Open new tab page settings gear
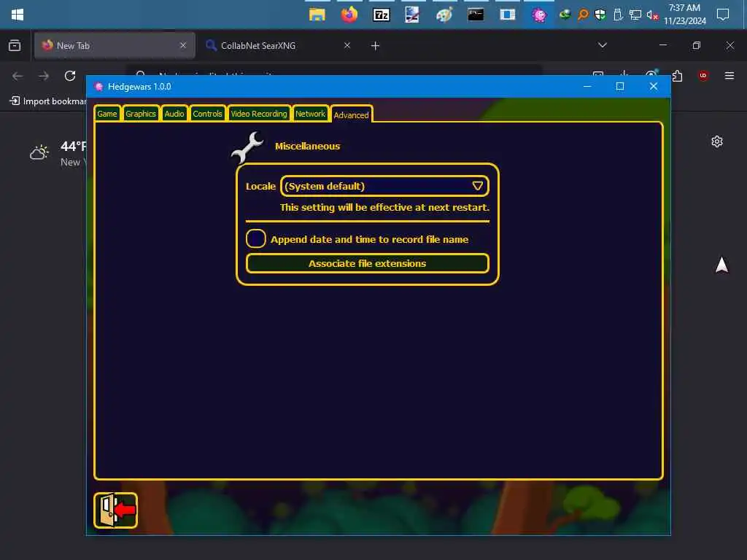 click(x=717, y=141)
